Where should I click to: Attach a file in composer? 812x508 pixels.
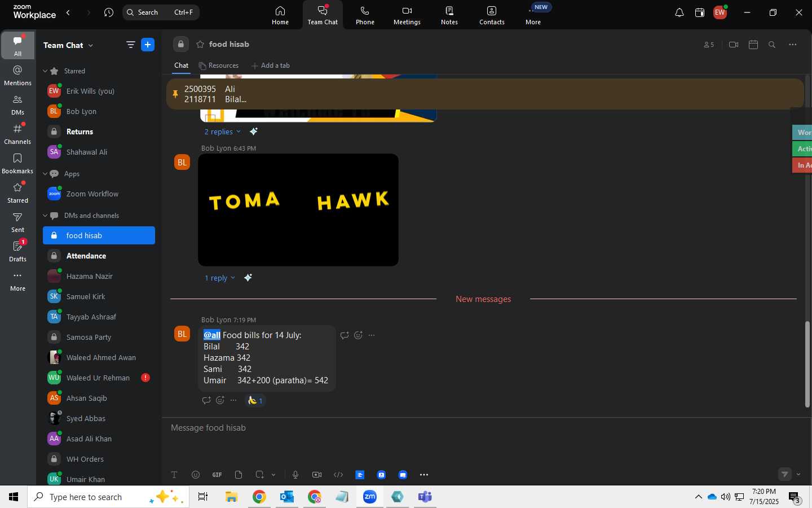[239, 475]
